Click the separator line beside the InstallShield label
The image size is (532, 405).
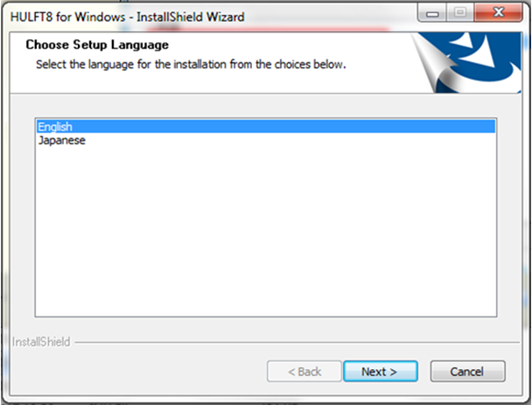(297, 342)
